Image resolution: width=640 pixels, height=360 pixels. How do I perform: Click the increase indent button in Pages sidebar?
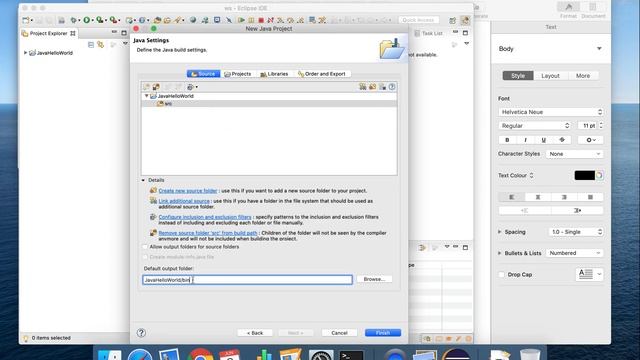coord(577,211)
